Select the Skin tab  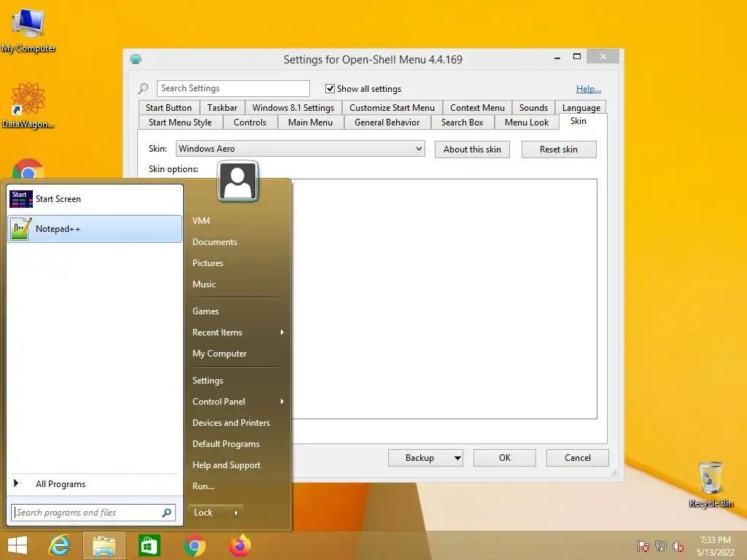(x=578, y=121)
